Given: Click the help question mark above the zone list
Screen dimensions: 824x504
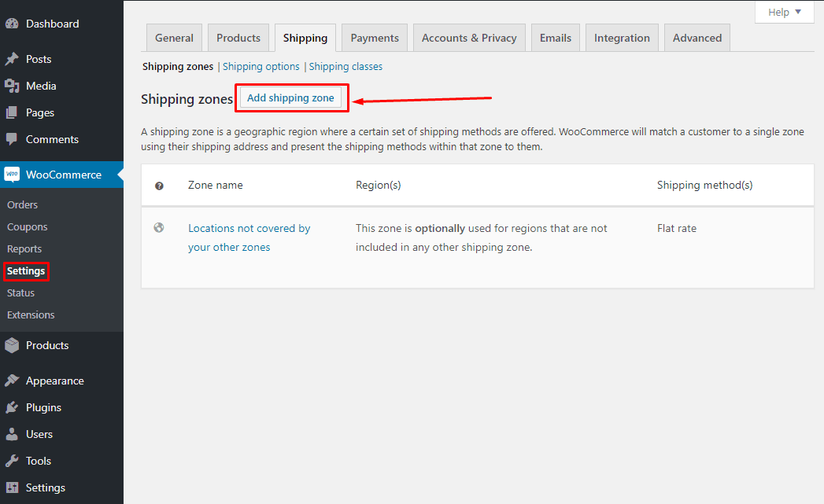Looking at the screenshot, I should pyautogui.click(x=159, y=185).
